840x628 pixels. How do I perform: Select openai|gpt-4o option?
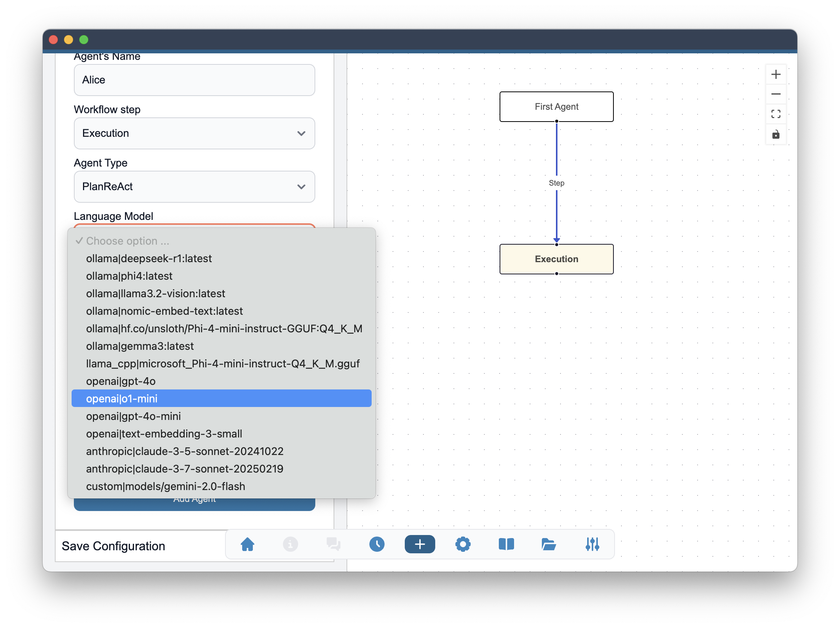pos(222,381)
